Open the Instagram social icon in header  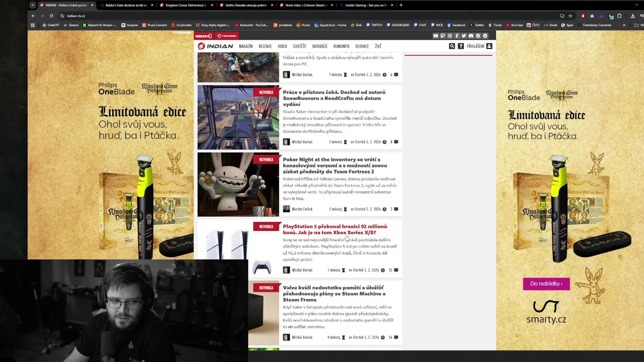(x=450, y=36)
